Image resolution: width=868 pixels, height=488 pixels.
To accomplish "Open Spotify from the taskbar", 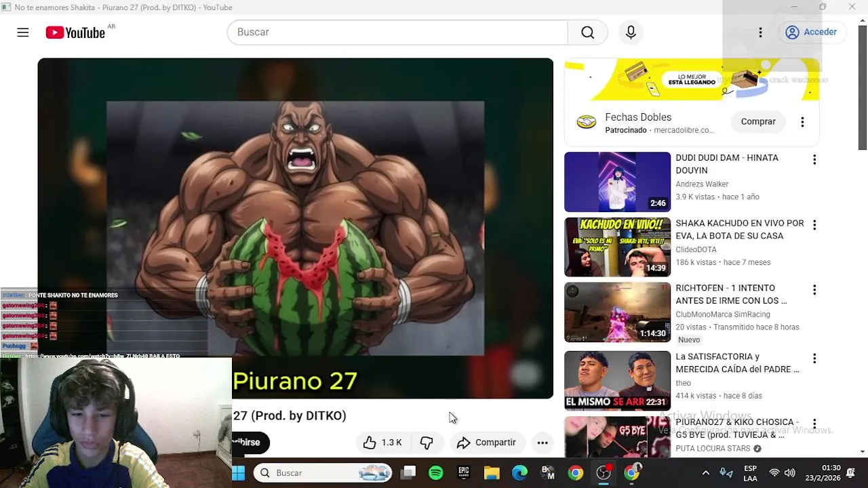I will tap(436, 473).
